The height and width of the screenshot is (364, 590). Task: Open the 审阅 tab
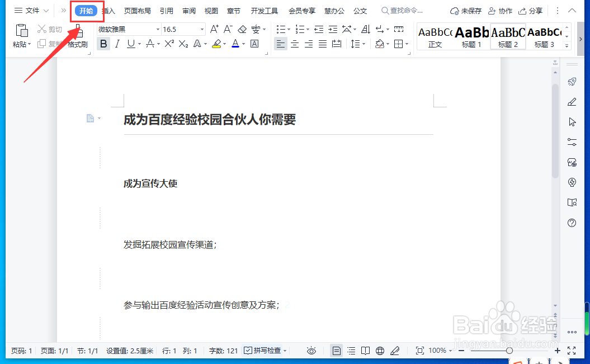tap(189, 11)
